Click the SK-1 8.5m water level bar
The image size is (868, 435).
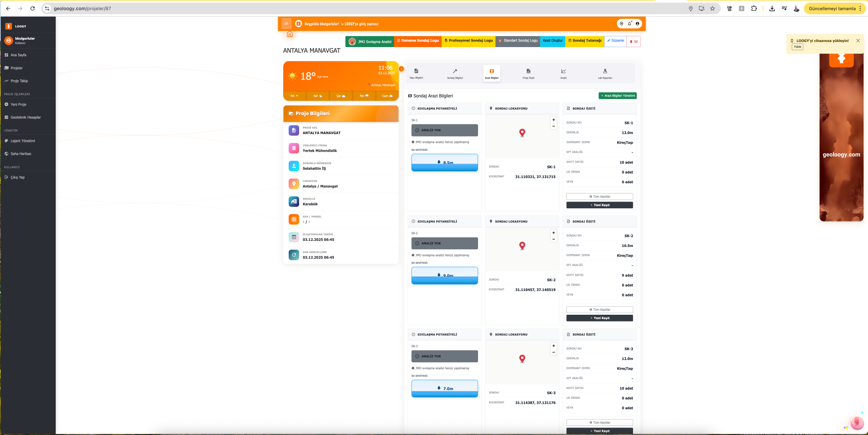pos(445,163)
